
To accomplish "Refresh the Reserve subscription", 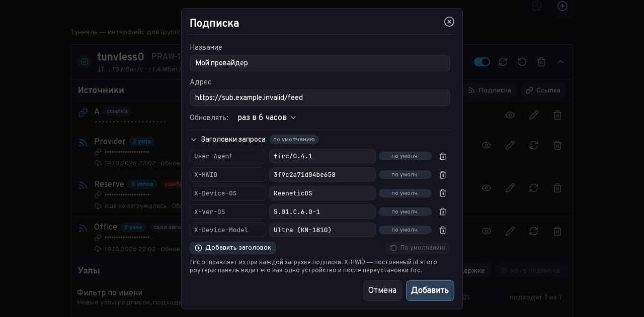I will [534, 188].
